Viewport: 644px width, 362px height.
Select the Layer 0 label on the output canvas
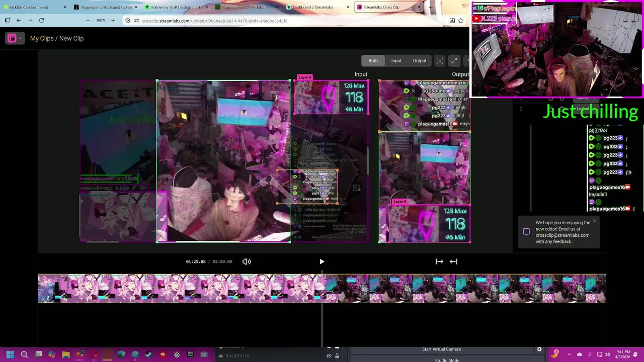click(x=399, y=202)
